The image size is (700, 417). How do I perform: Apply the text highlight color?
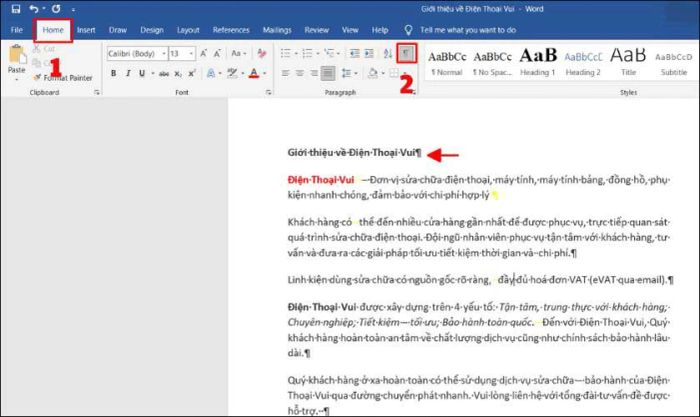tap(232, 73)
